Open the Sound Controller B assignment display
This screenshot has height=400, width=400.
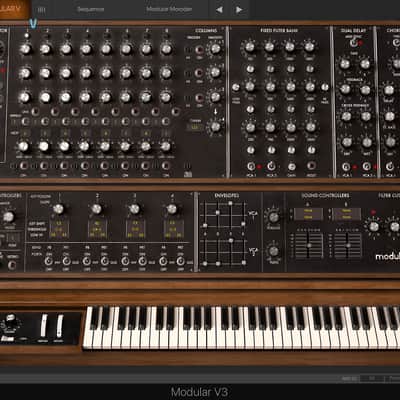click(346, 214)
